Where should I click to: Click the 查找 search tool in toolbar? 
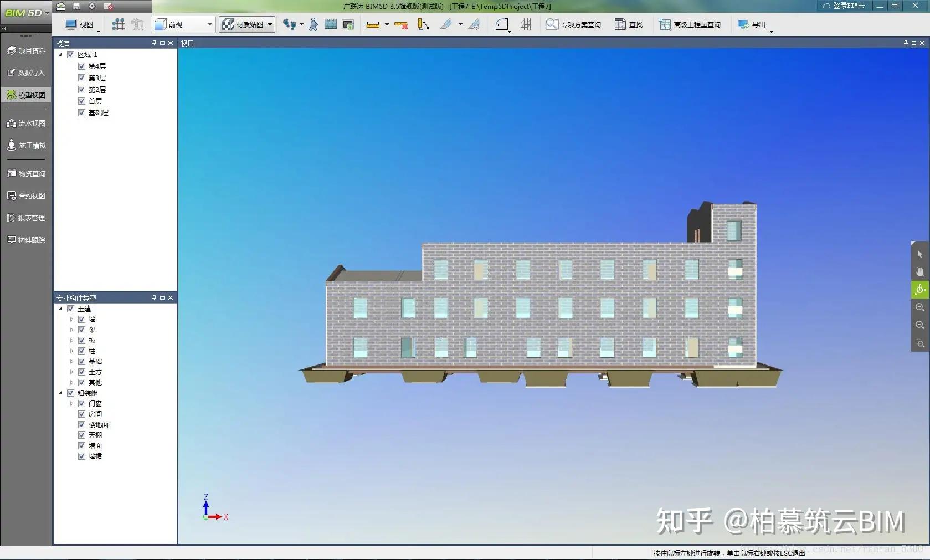coord(629,24)
